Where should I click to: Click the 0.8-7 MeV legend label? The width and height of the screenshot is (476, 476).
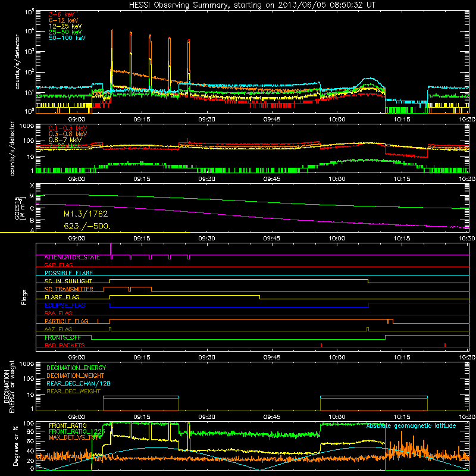[x=65, y=140]
